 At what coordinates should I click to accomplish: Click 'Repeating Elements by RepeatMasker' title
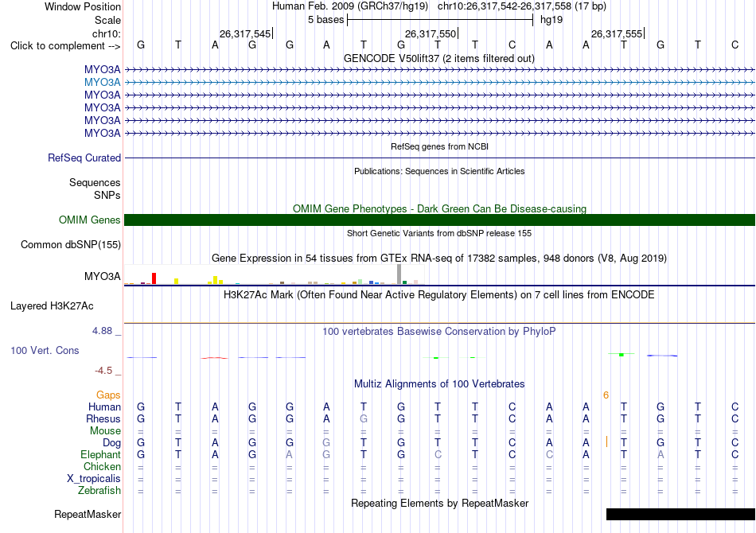[x=439, y=504]
